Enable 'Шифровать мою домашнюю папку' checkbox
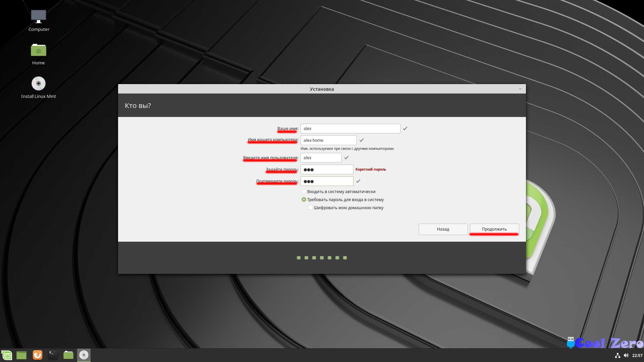The height and width of the screenshot is (362, 644). pyautogui.click(x=311, y=208)
